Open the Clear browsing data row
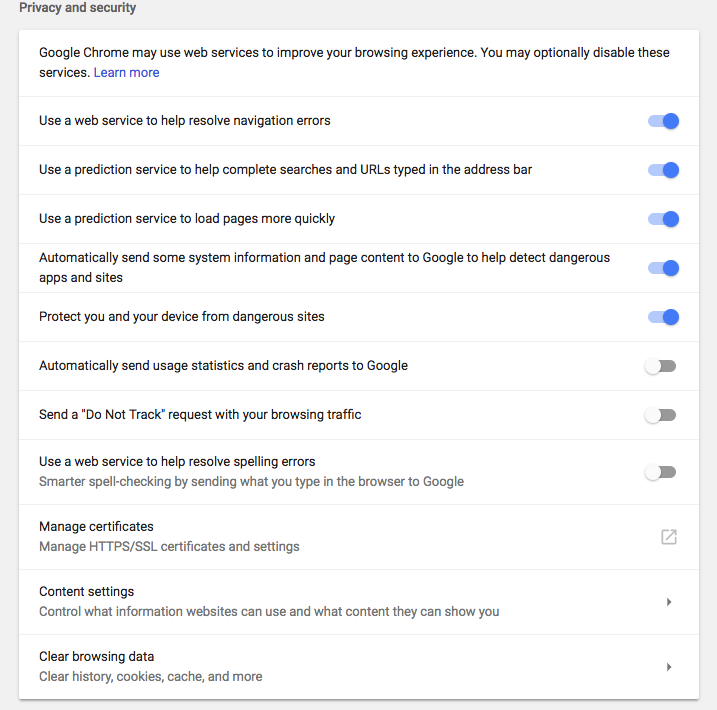The width and height of the screenshot is (717, 710). pos(359,667)
